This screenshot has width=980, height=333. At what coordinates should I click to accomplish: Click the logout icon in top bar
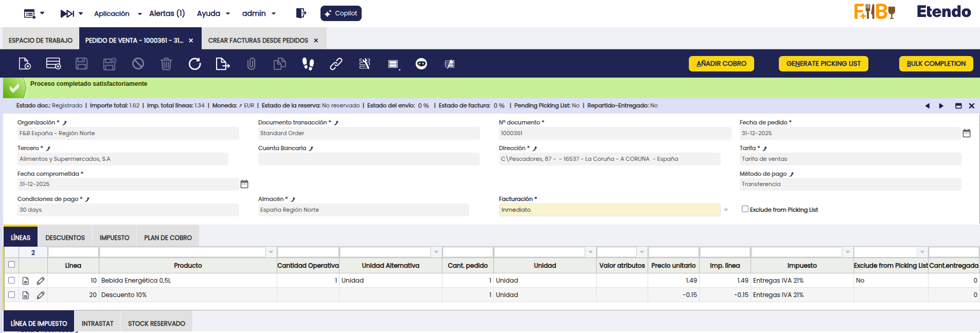(x=301, y=13)
